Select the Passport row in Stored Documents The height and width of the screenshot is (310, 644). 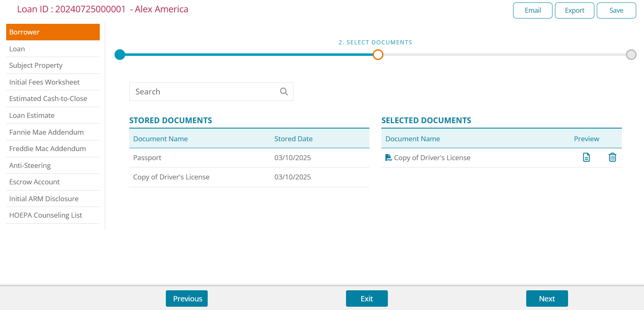249,158
